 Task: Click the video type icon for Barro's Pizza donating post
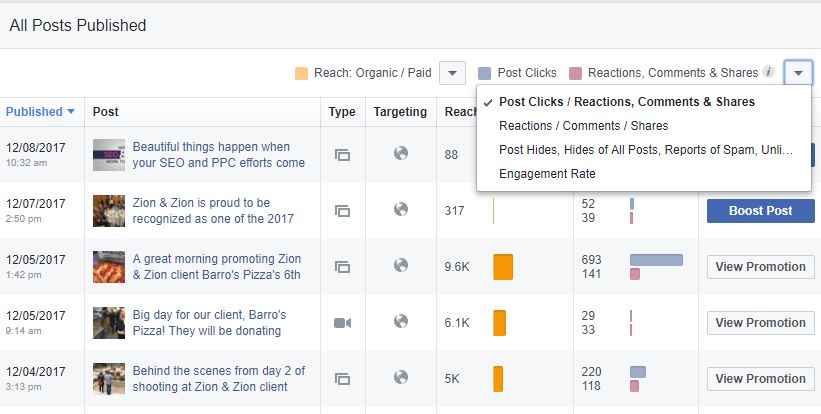(343, 323)
